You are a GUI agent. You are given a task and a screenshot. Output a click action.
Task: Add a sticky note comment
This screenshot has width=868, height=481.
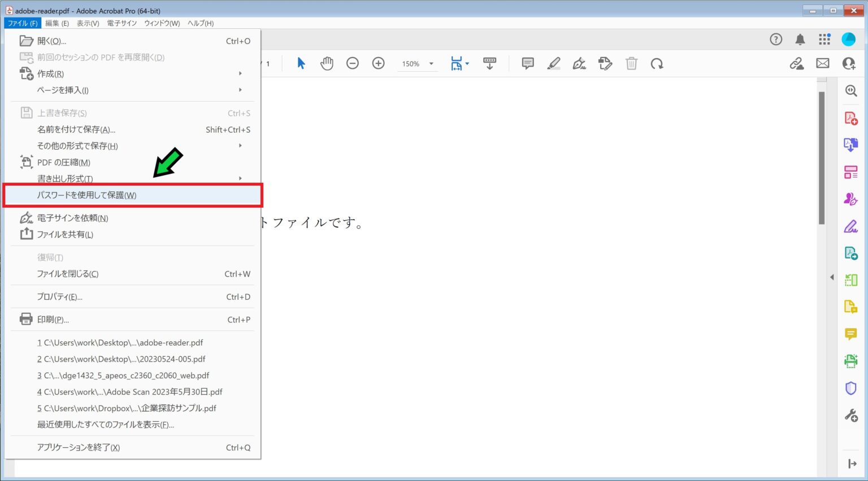tap(528, 64)
